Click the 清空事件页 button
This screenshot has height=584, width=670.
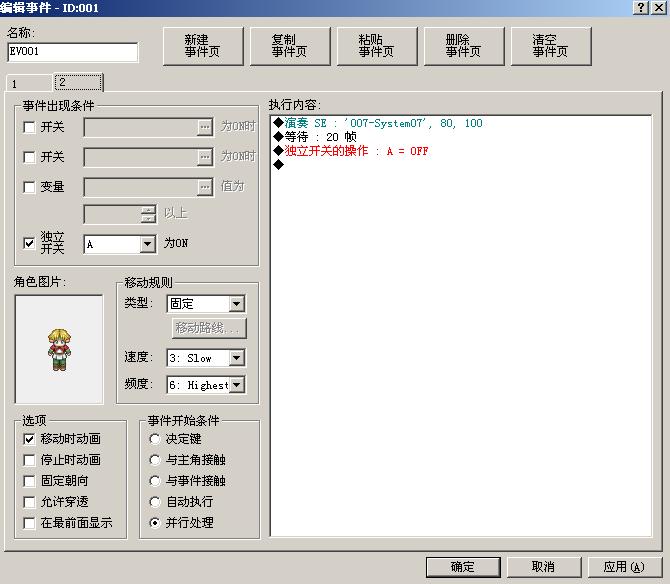[x=551, y=46]
